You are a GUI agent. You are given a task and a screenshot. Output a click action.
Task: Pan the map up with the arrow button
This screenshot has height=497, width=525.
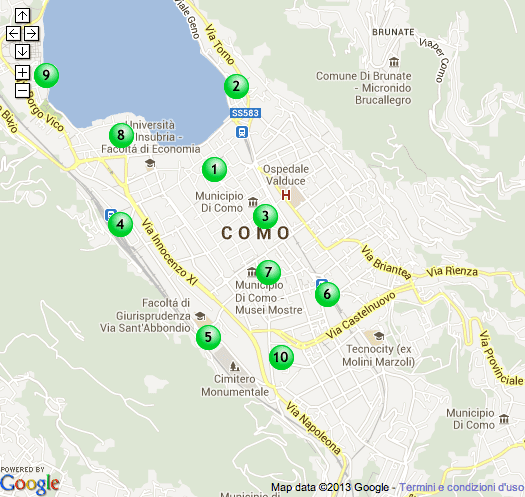pyautogui.click(x=22, y=15)
